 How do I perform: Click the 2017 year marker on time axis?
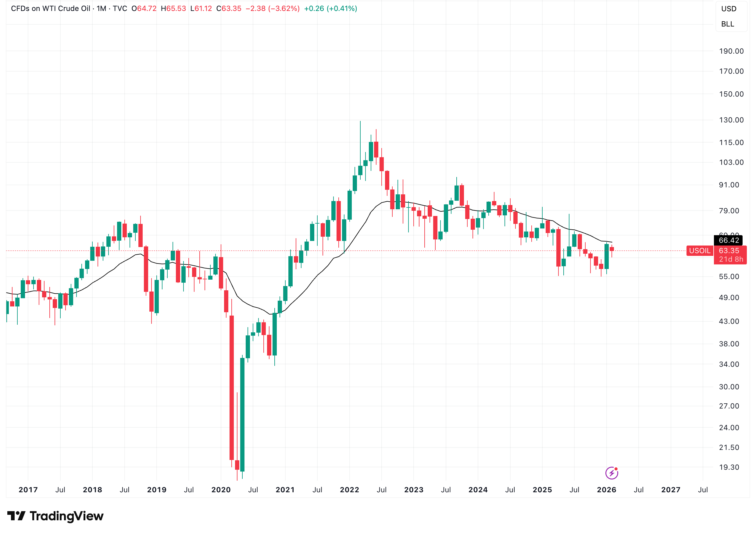point(28,490)
